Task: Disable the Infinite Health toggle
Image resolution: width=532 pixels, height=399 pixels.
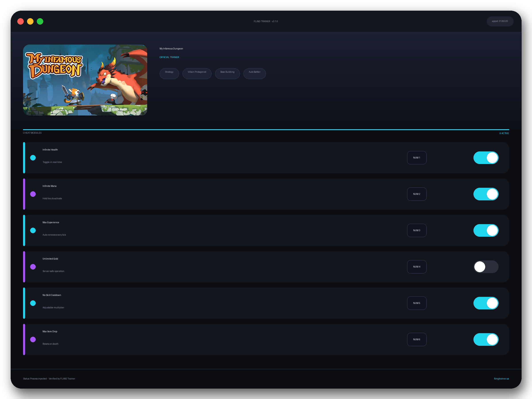Action: 486,158
